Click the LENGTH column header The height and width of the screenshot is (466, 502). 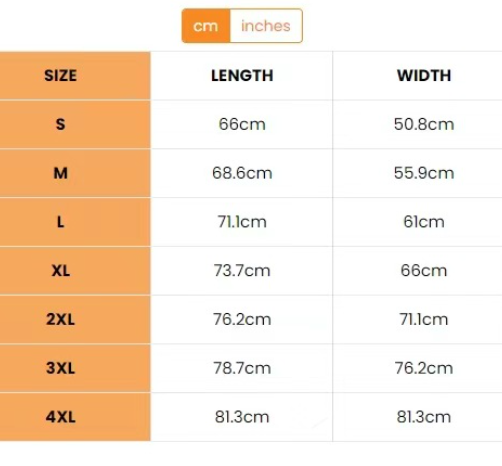coord(242,75)
